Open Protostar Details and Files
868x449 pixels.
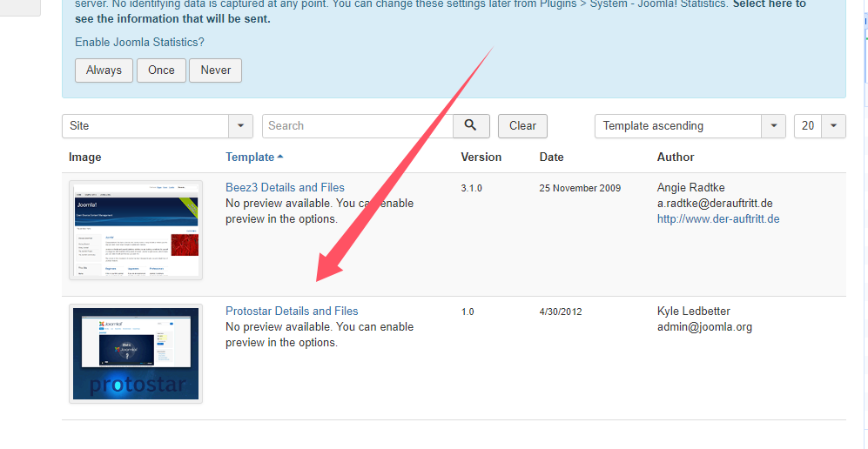click(x=292, y=312)
